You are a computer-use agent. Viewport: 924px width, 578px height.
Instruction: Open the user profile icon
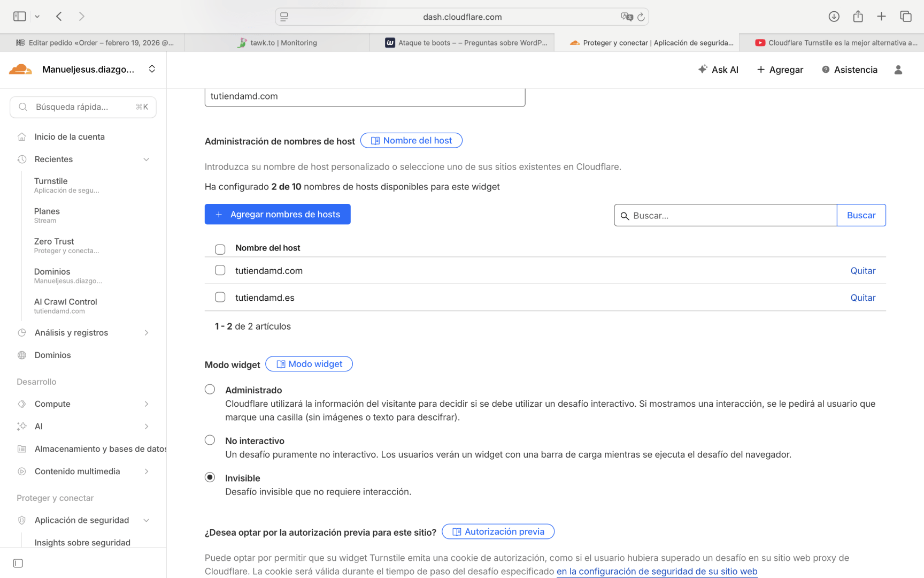898,70
